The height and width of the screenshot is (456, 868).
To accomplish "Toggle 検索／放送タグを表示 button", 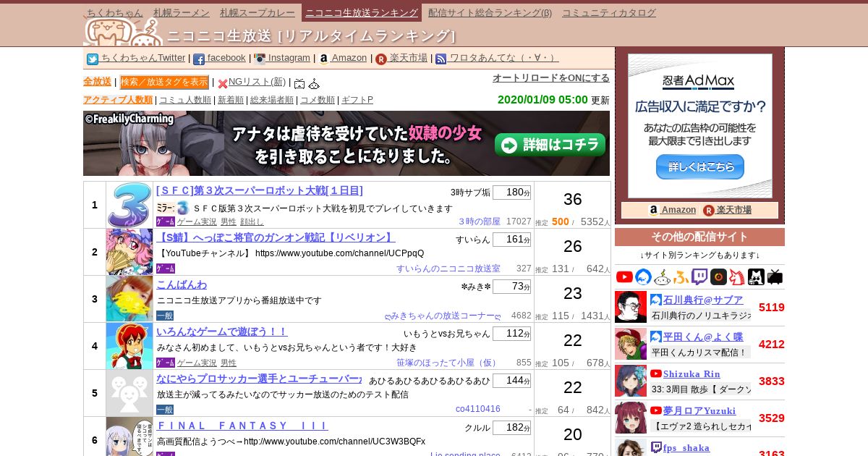I will click(164, 82).
